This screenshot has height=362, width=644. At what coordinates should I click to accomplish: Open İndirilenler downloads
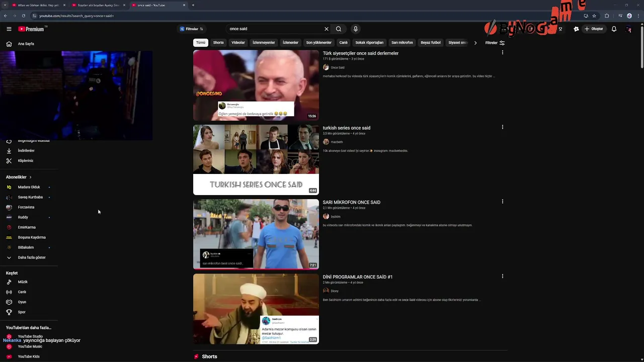tap(26, 151)
